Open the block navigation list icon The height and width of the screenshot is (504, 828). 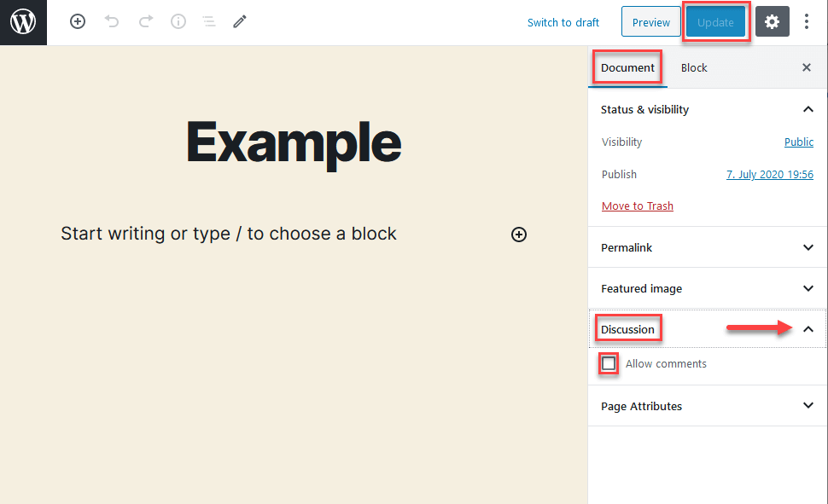[208, 22]
